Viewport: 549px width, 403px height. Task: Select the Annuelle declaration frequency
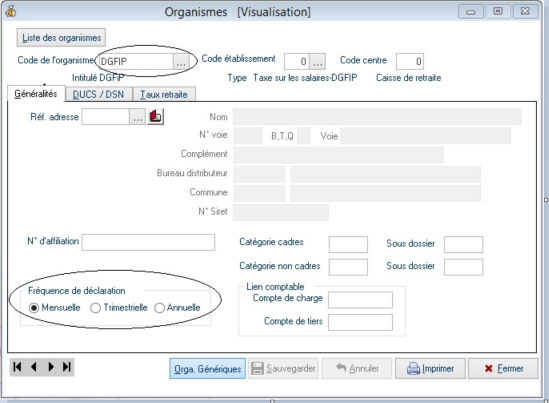[159, 308]
